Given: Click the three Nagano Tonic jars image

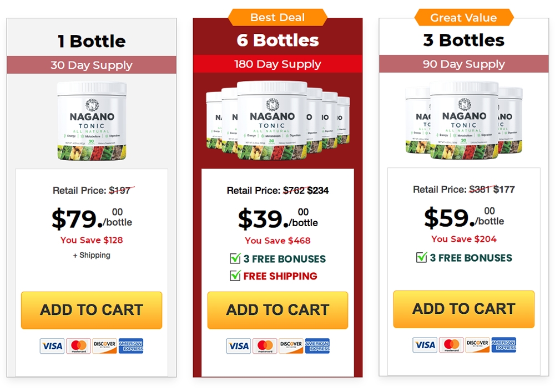Looking at the screenshot, I should pyautogui.click(x=463, y=120).
